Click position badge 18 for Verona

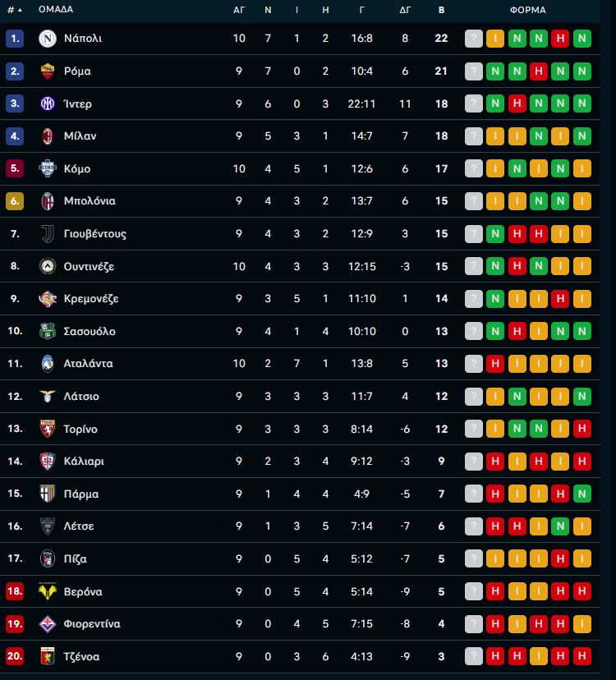(x=15, y=591)
